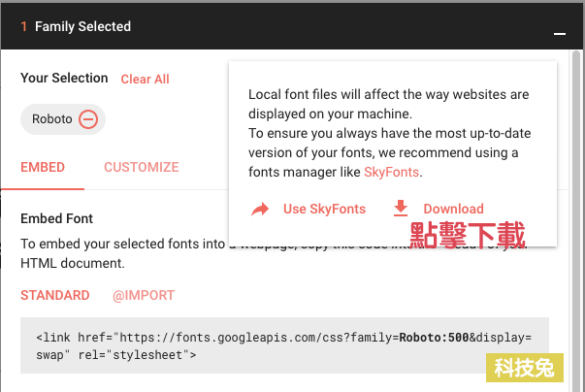The width and height of the screenshot is (585, 392).
Task: Select the @IMPORT embed option
Action: click(x=144, y=295)
